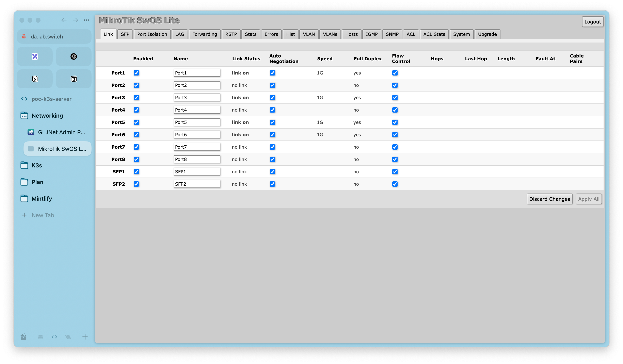The width and height of the screenshot is (623, 364).
Task: Go back using the browser back arrow
Action: 64,20
